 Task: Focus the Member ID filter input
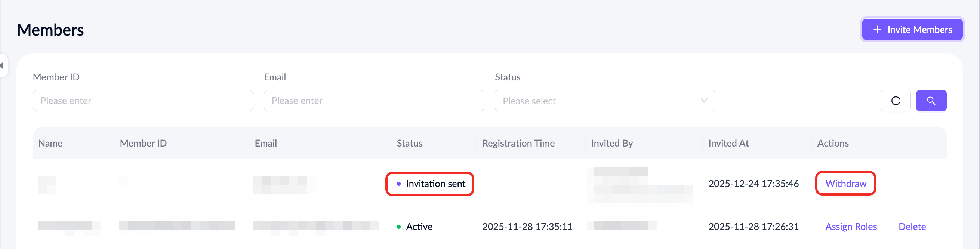tap(143, 101)
